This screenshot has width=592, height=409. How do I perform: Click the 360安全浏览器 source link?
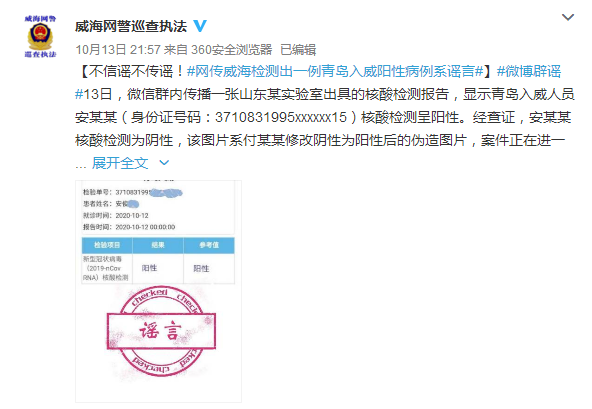pos(231,49)
